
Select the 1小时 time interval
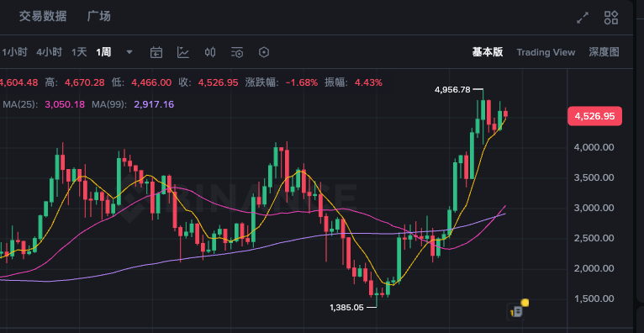pos(14,52)
